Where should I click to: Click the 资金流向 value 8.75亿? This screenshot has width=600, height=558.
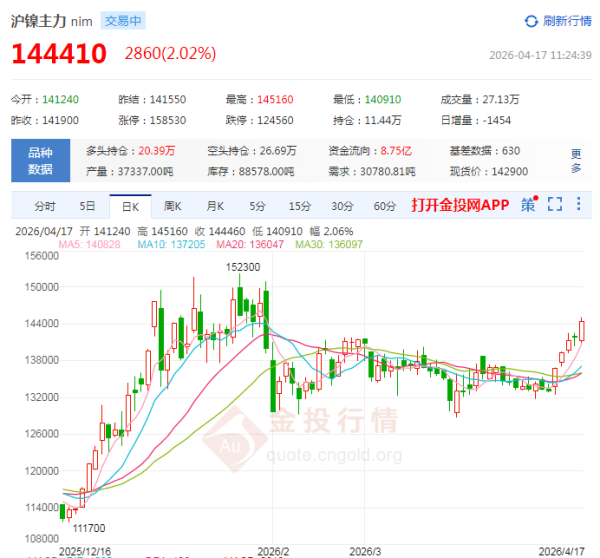tap(396, 151)
